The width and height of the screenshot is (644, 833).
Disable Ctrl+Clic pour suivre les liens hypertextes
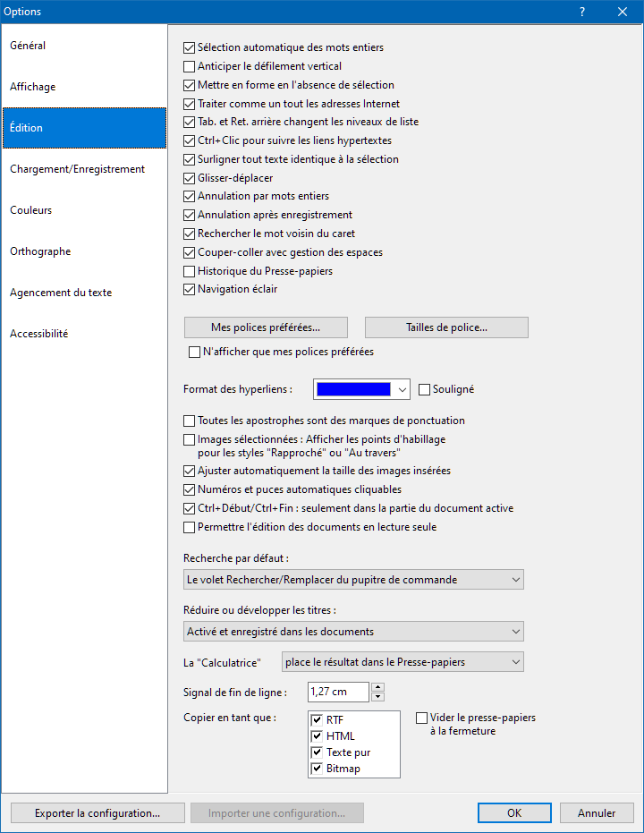click(189, 140)
